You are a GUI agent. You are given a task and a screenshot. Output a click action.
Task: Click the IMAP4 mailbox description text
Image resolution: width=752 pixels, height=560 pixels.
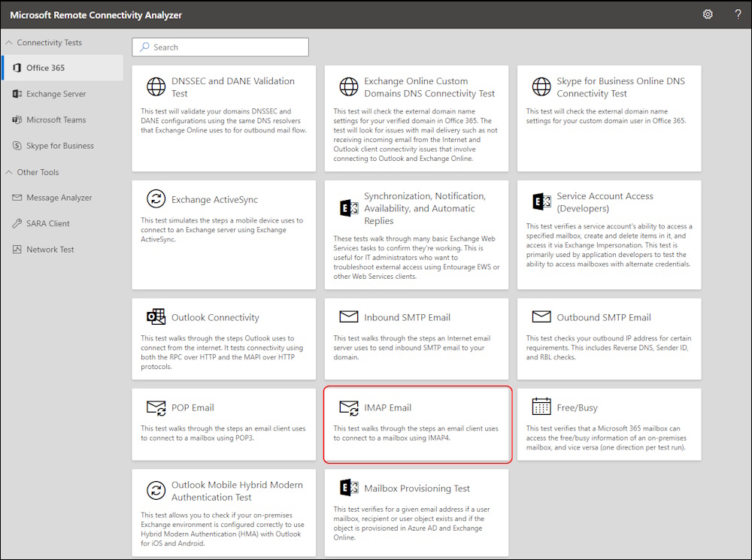(x=416, y=433)
